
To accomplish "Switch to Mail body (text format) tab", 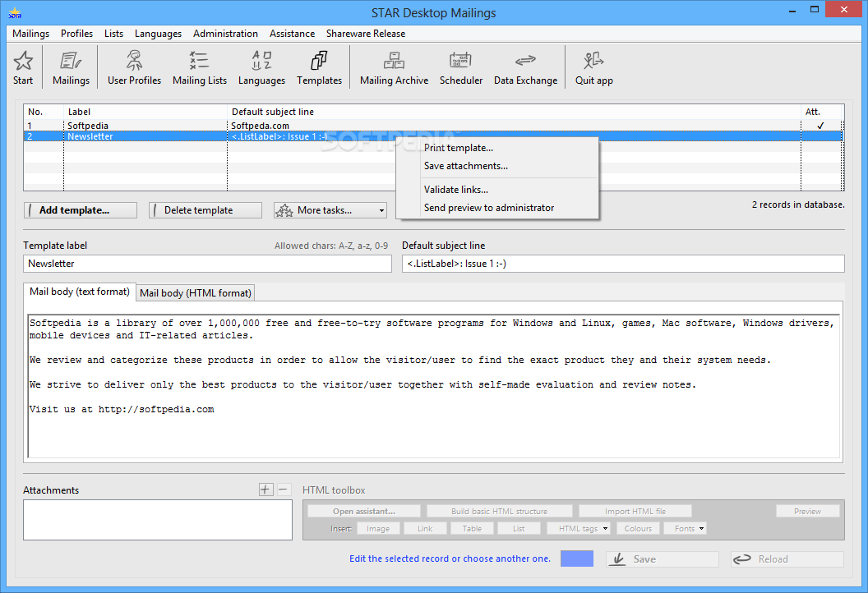I will (x=80, y=292).
